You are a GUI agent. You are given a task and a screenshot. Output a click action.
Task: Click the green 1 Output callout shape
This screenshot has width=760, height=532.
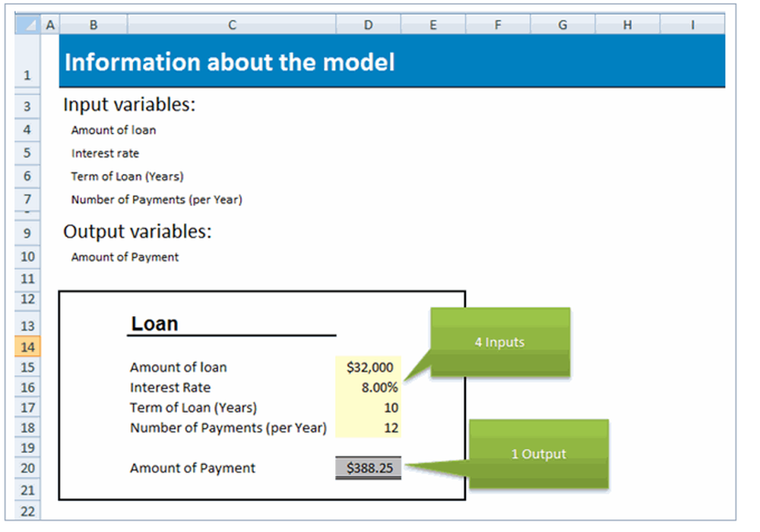pos(539,454)
